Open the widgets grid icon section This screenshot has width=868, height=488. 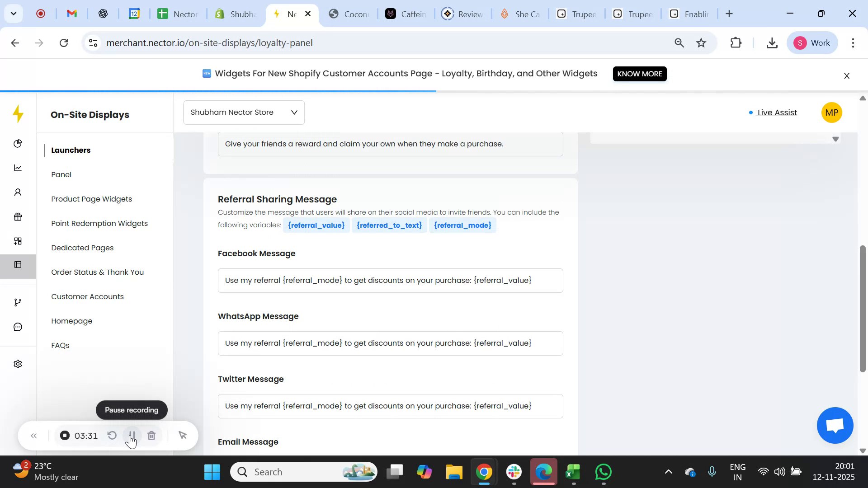(18, 240)
